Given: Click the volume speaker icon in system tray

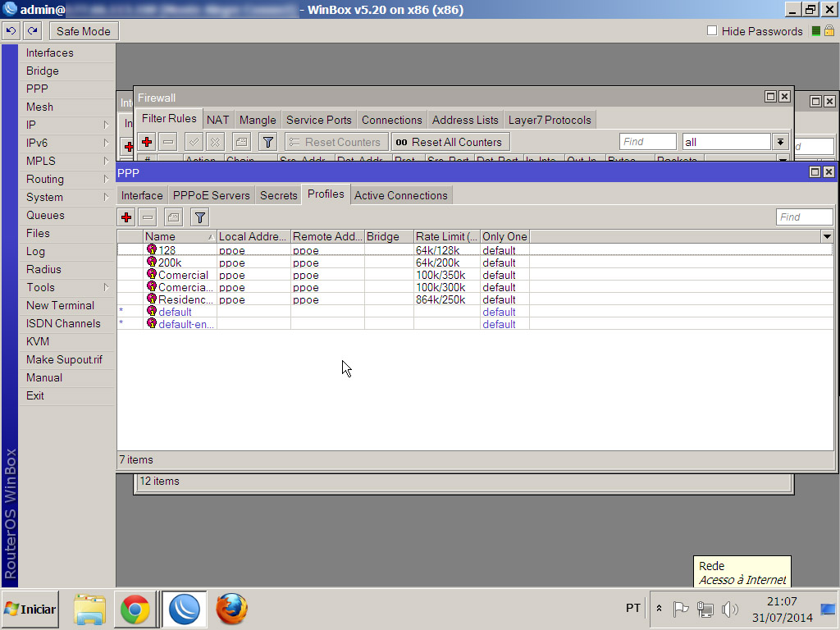Looking at the screenshot, I should pos(729,609).
